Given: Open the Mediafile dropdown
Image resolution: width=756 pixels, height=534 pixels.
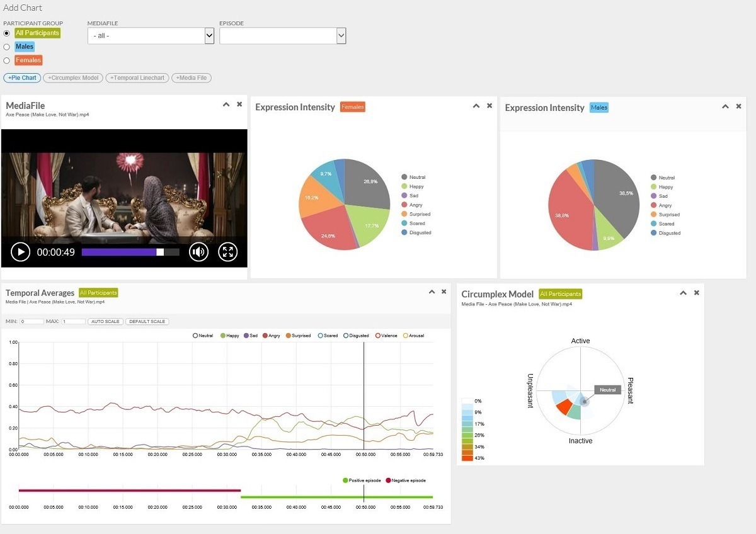Looking at the screenshot, I should (x=151, y=36).
